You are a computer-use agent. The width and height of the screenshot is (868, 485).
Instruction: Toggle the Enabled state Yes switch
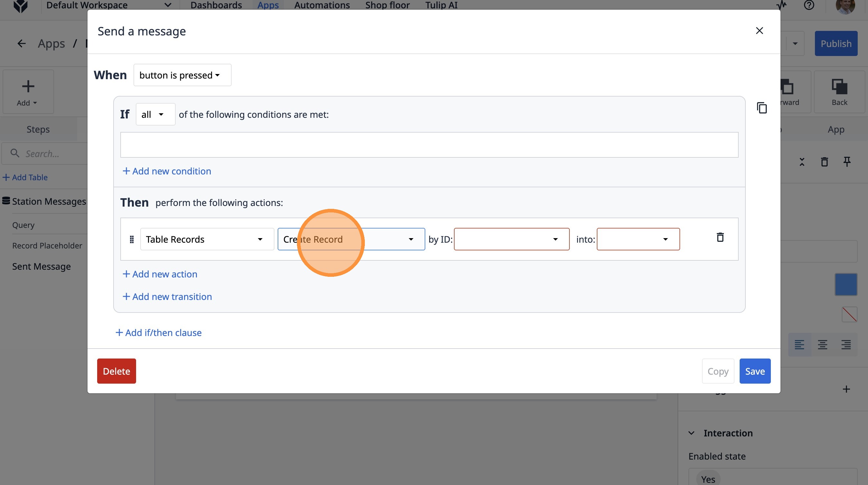(708, 479)
